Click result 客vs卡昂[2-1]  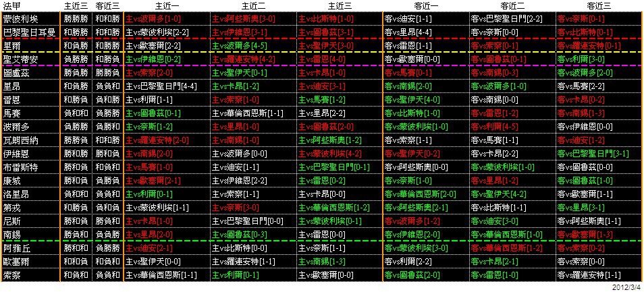tap(495, 262)
